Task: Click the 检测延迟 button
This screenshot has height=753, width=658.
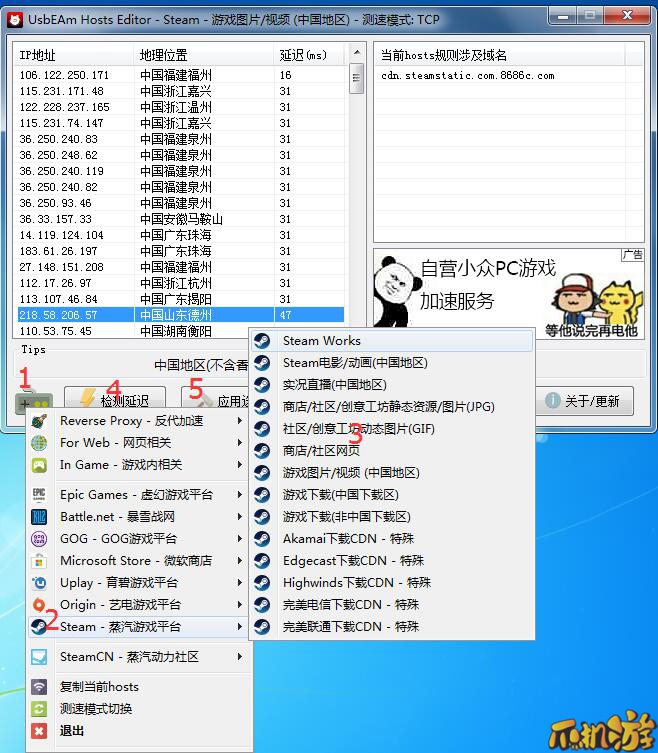Action: (x=115, y=398)
